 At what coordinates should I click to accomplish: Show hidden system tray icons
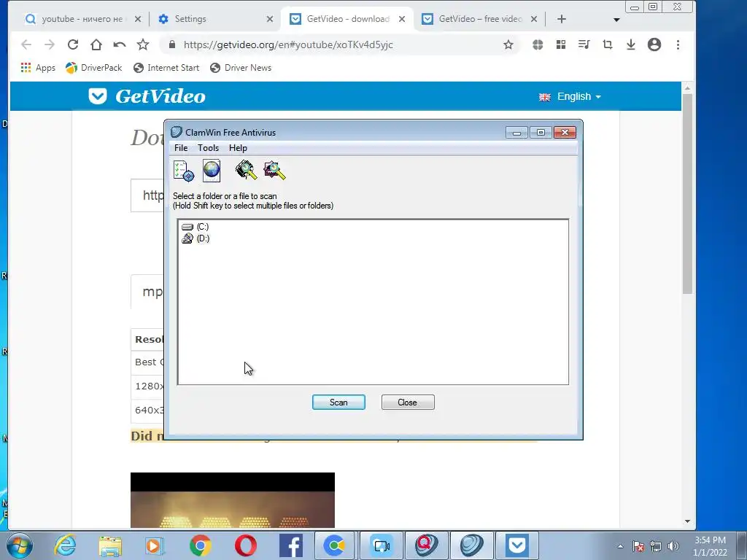[x=620, y=546]
